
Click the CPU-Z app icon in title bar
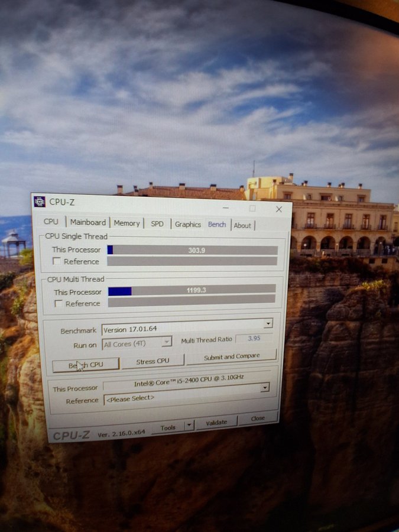[x=40, y=202]
